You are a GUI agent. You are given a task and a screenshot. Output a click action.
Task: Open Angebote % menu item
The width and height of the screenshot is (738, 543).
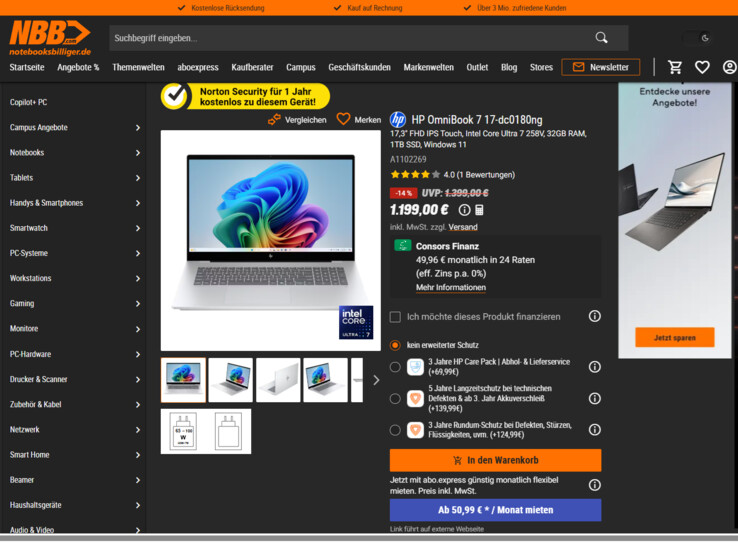point(78,67)
